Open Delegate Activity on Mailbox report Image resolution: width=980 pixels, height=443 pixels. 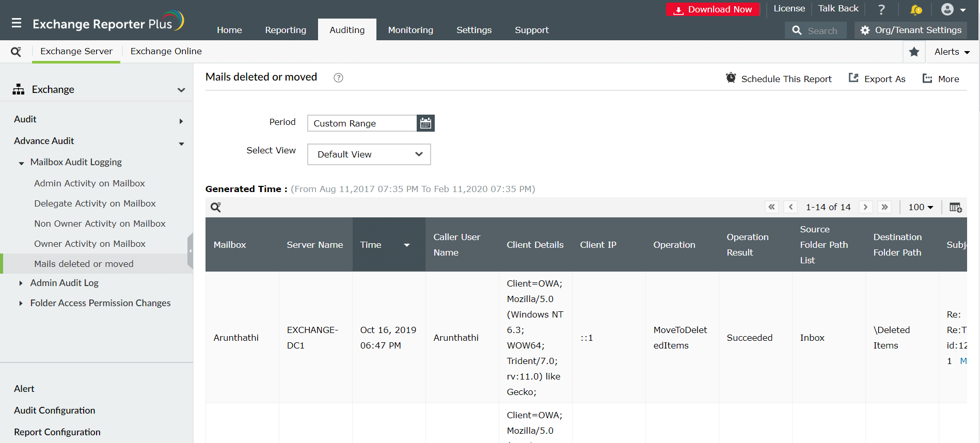[95, 203]
